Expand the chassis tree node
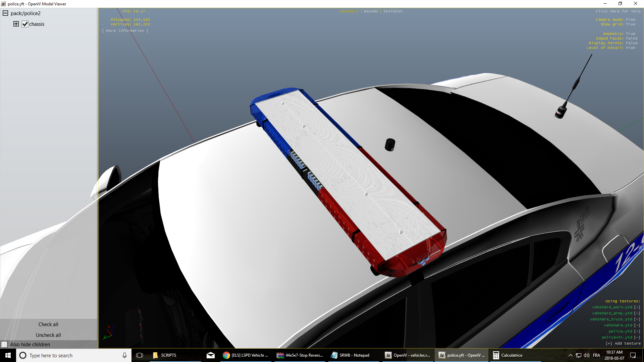The width and height of the screenshot is (644, 362). pyautogui.click(x=16, y=24)
